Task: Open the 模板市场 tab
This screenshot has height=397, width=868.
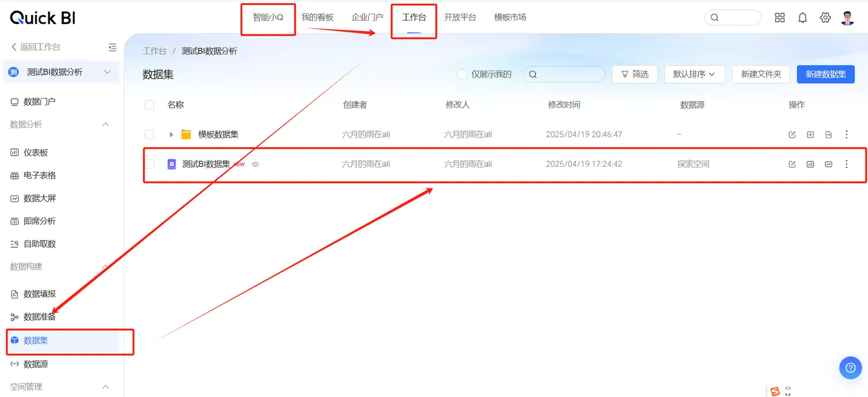Action: [x=510, y=17]
